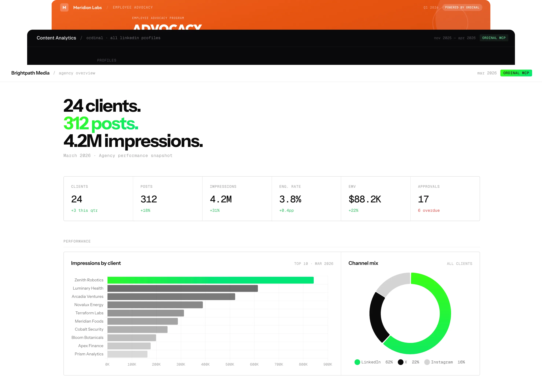
Task: Open the Approvals stat card
Action: click(445, 199)
